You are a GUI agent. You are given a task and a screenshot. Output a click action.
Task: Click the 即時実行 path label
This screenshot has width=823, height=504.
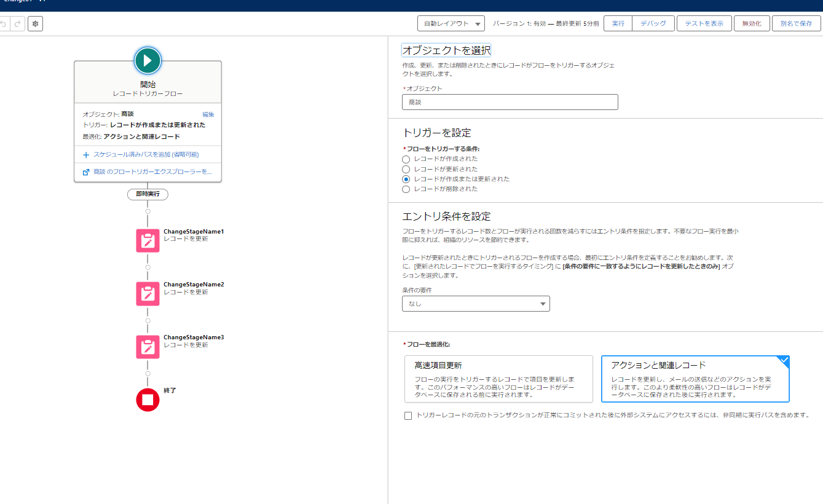tap(148, 194)
